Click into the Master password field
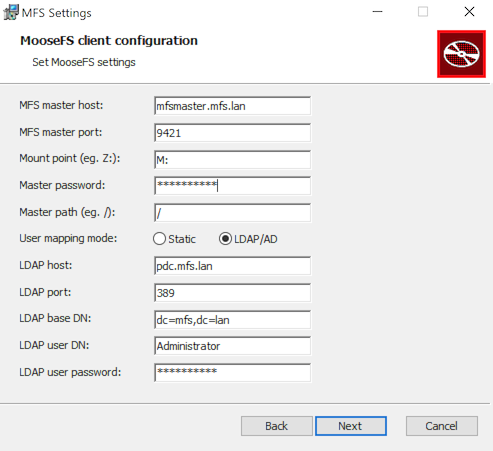The height and width of the screenshot is (451, 493). [232, 186]
